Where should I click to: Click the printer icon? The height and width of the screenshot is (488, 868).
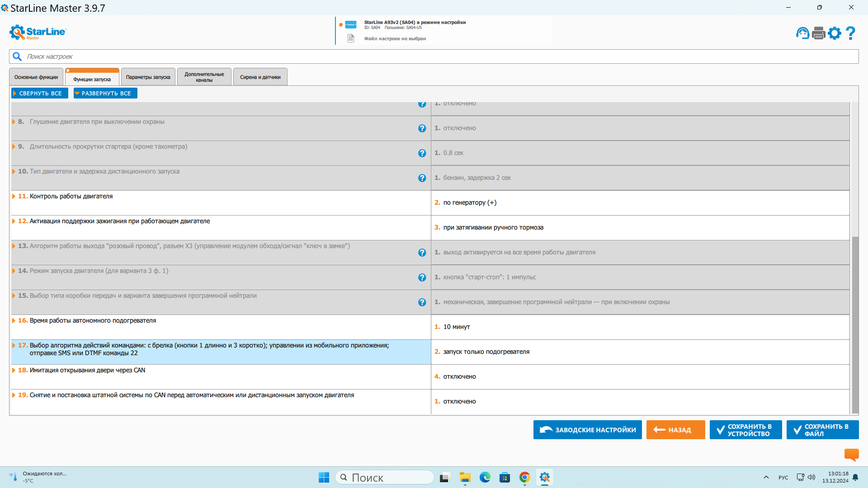[x=818, y=33]
